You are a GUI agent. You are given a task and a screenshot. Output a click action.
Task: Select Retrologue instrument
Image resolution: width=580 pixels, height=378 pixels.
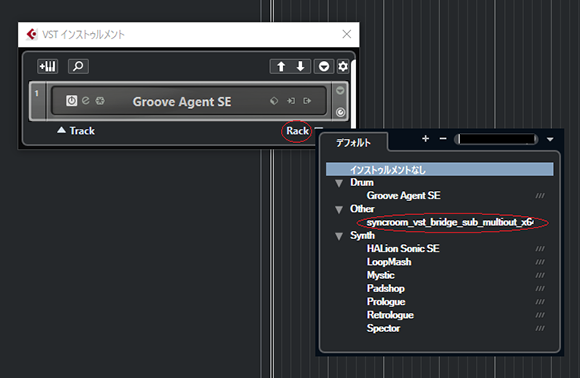coord(390,315)
